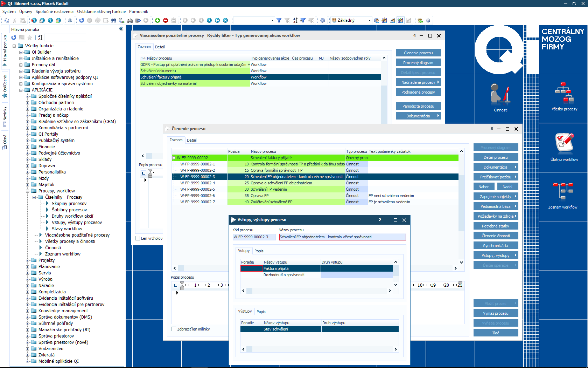Enable the Zobraziť len míľniky checkbox
This screenshot has height=368, width=588.
pyautogui.click(x=174, y=329)
